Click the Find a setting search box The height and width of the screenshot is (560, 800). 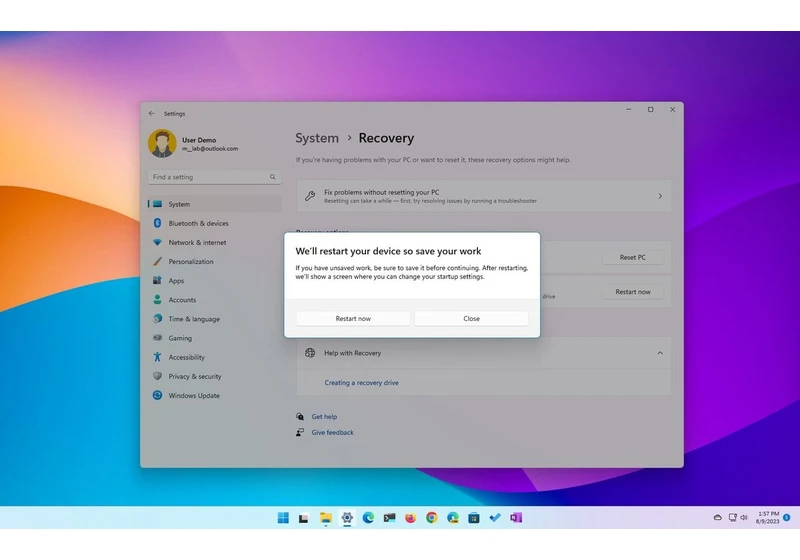point(214,177)
